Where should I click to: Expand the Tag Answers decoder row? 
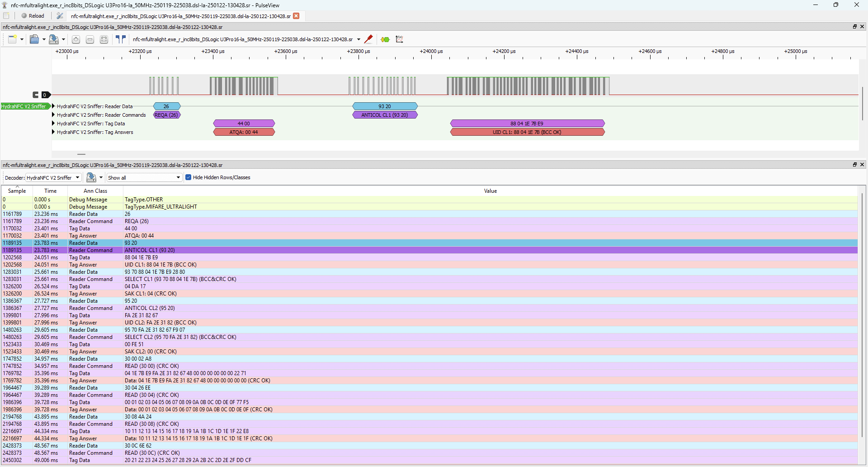(53, 132)
